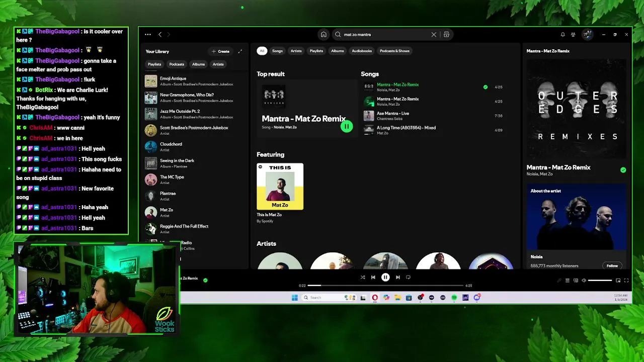Seek on the song progress bar
This screenshot has height=362, width=644.
click(x=385, y=286)
